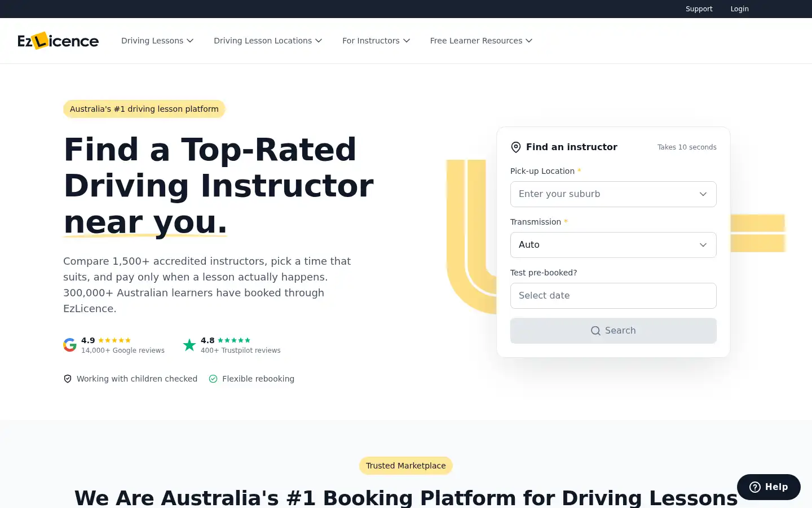Open the Help widget button
Screen dimensions: 812x508
pyautogui.click(x=769, y=487)
